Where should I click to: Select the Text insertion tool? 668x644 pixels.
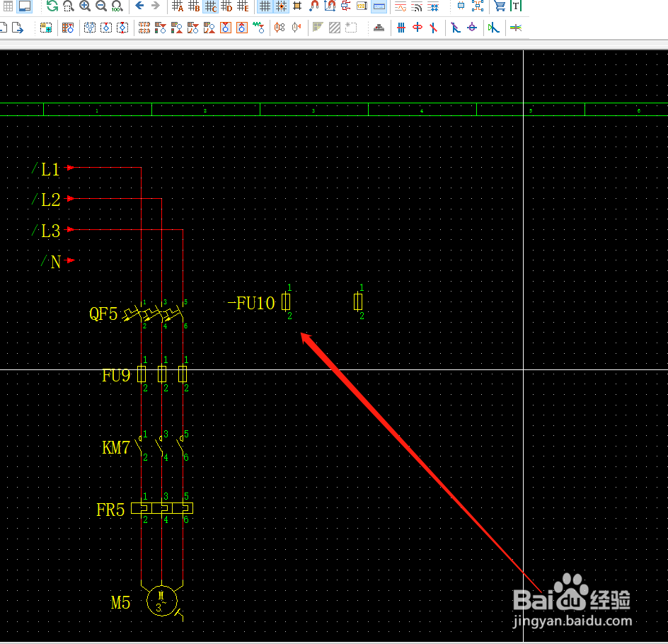(515, 6)
